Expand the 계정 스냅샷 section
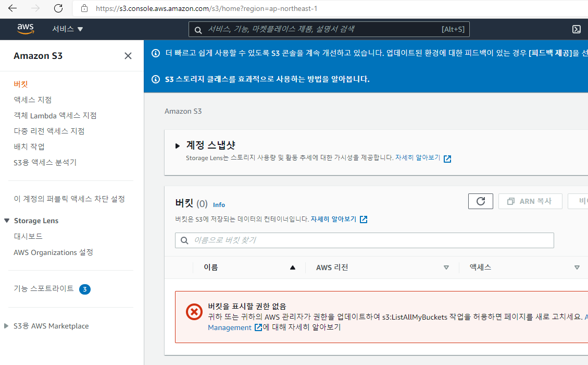Screen dimensions: 588x365 coord(178,145)
